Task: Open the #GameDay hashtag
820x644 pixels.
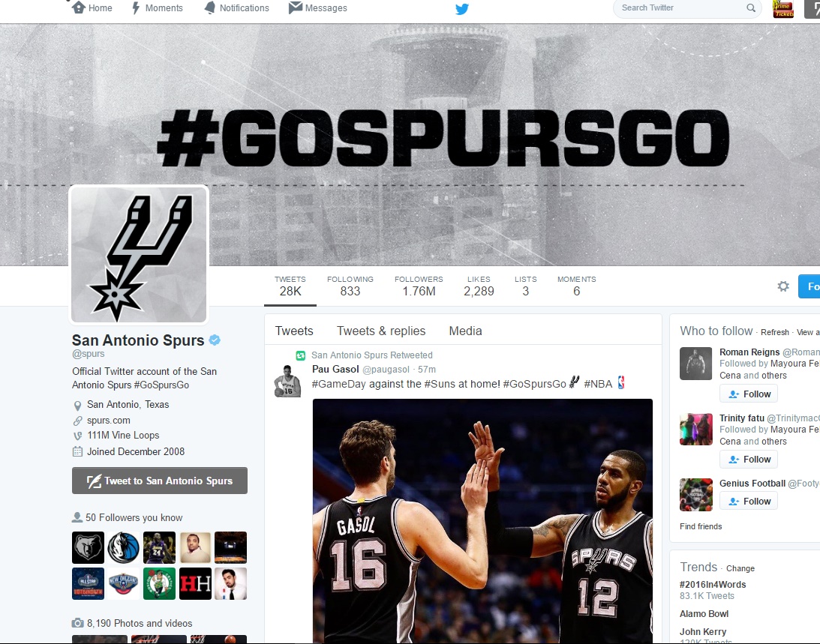Action: [x=339, y=384]
